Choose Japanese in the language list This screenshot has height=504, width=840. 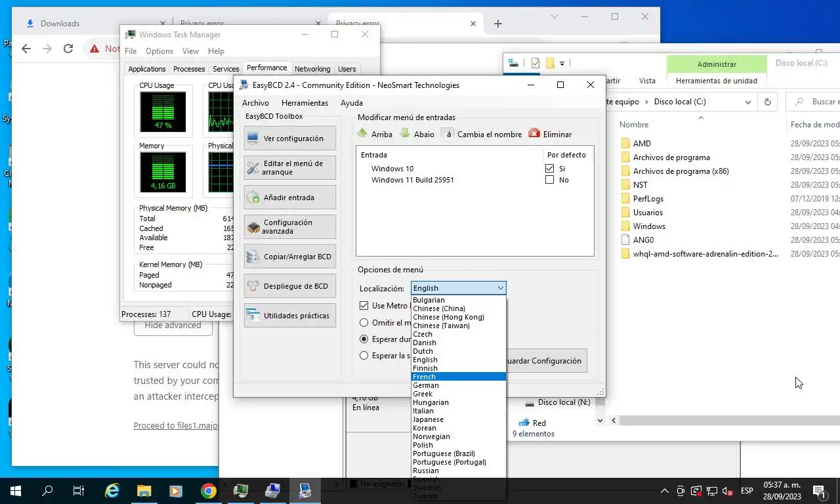(x=459, y=419)
